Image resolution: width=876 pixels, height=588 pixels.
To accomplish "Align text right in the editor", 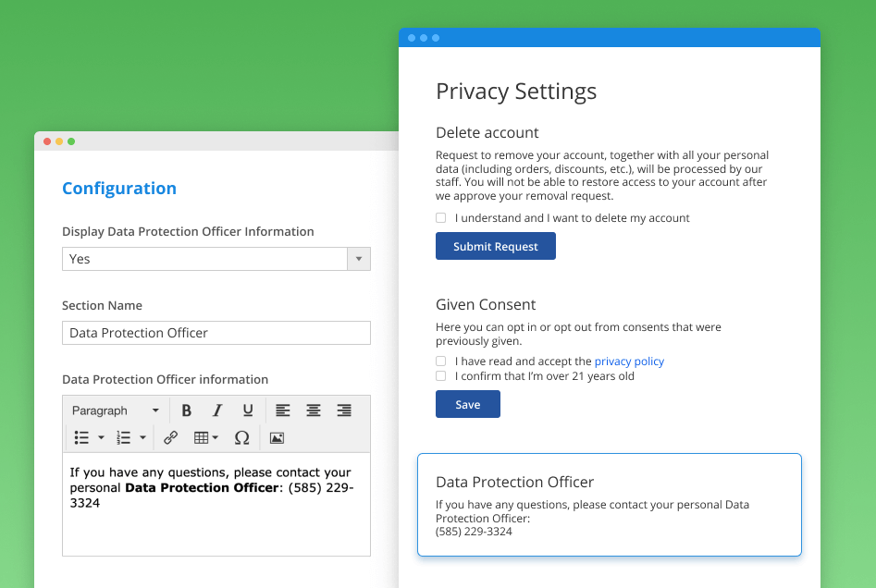I will 344,410.
